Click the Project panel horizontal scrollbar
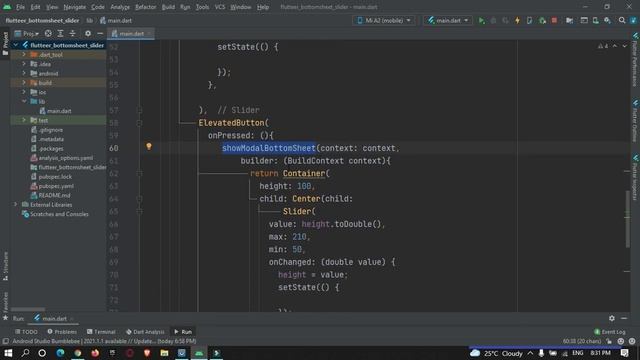Screen dimensions: 640x360 [28, 309]
